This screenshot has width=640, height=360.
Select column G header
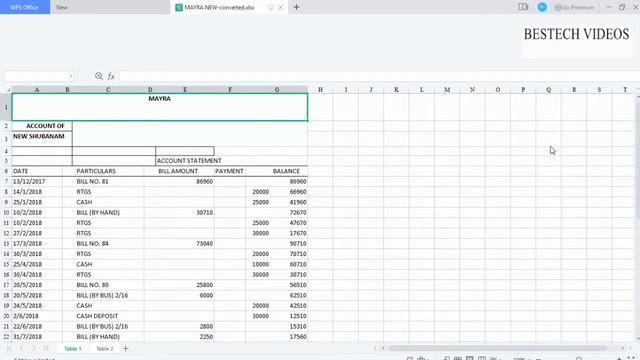(277, 90)
